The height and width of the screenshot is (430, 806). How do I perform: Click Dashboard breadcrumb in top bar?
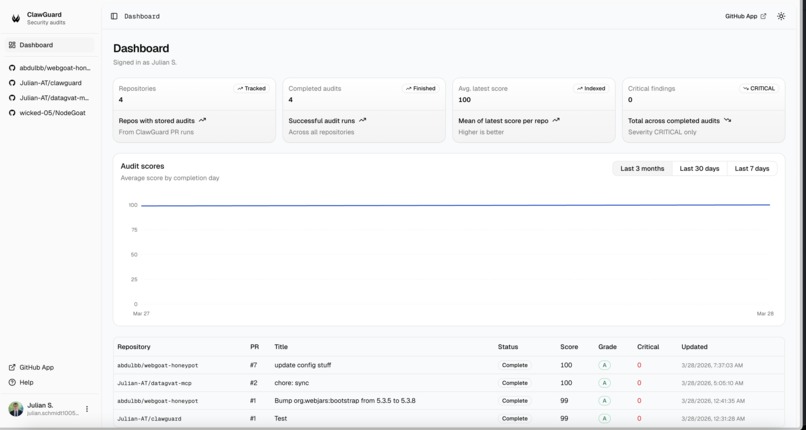click(142, 16)
